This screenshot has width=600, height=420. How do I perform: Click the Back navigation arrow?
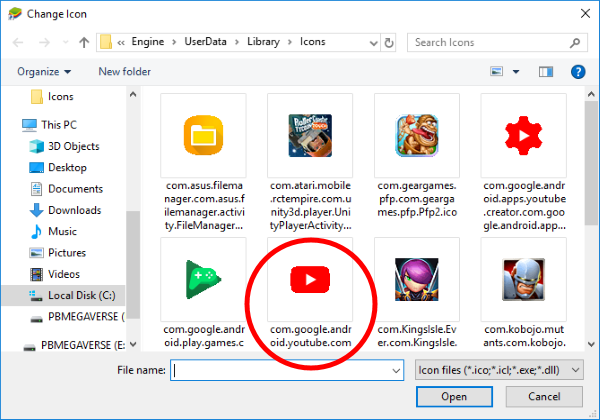18,42
